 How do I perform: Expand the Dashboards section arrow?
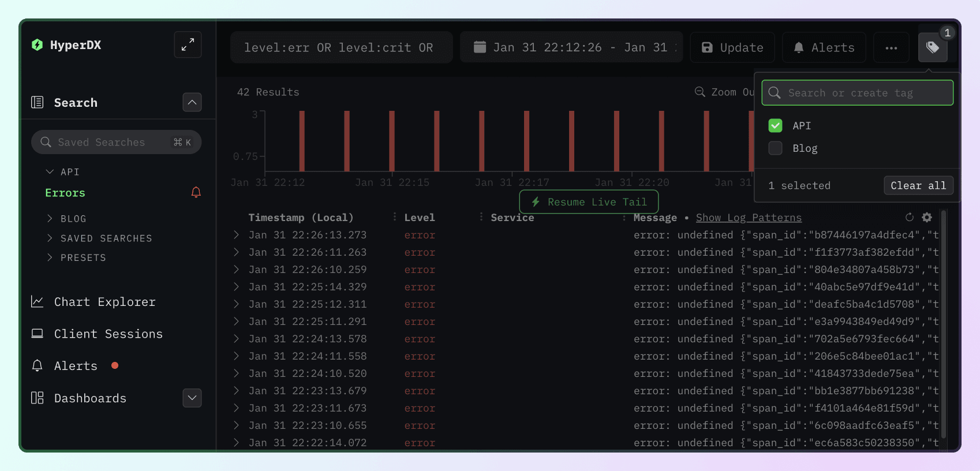pyautogui.click(x=192, y=398)
